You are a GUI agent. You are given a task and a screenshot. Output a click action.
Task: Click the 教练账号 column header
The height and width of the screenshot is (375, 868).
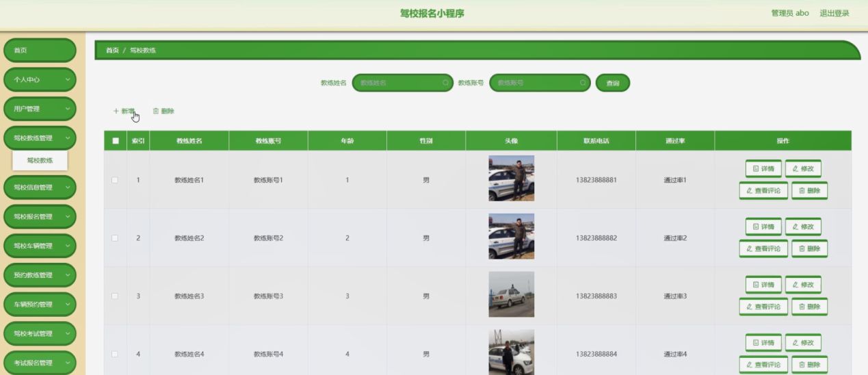[268, 141]
